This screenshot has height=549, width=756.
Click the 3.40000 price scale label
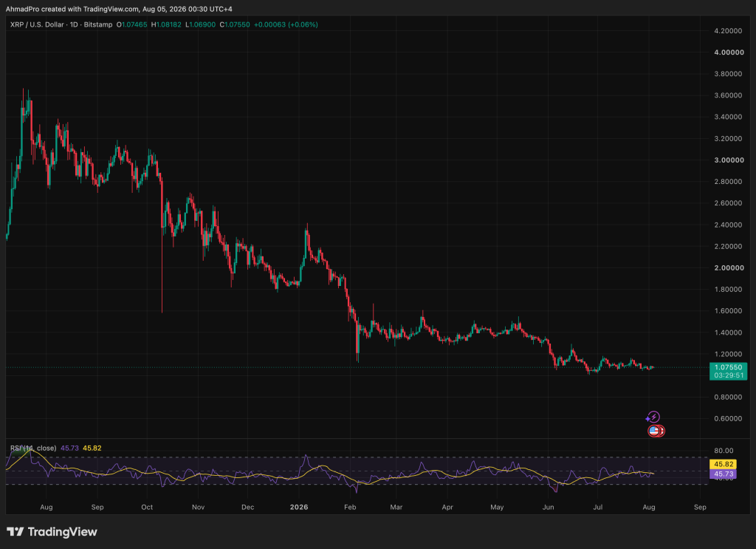728,117
